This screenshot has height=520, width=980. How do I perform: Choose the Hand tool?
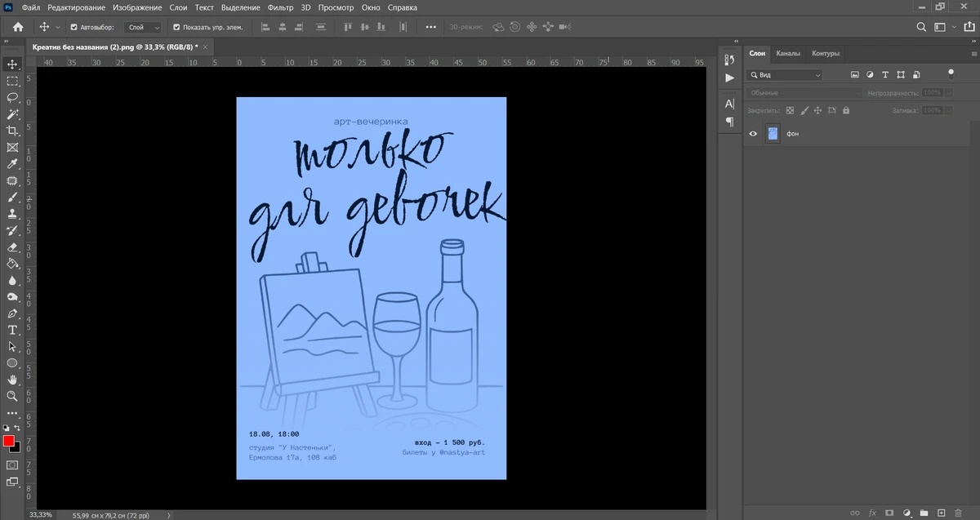coord(12,380)
